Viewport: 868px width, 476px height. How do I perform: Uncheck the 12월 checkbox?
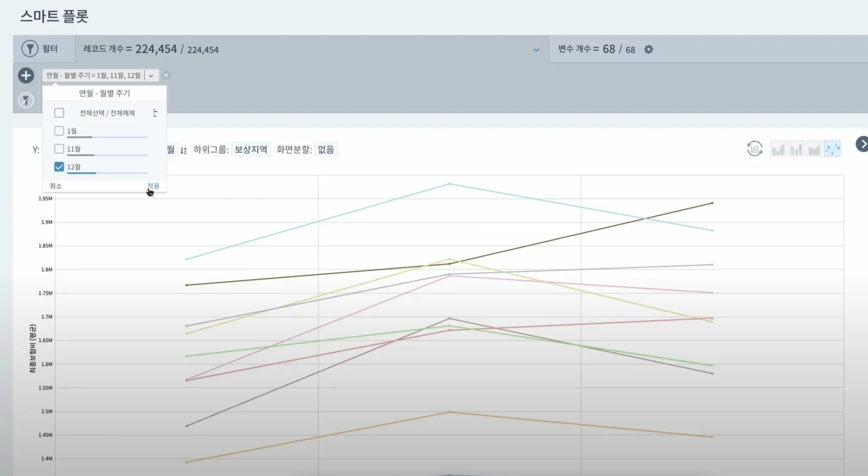59,167
